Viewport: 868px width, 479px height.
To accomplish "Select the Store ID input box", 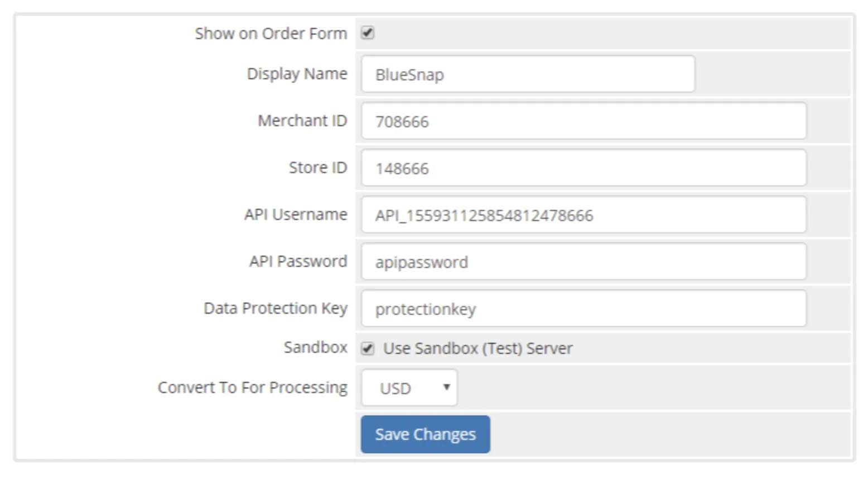I will [584, 168].
